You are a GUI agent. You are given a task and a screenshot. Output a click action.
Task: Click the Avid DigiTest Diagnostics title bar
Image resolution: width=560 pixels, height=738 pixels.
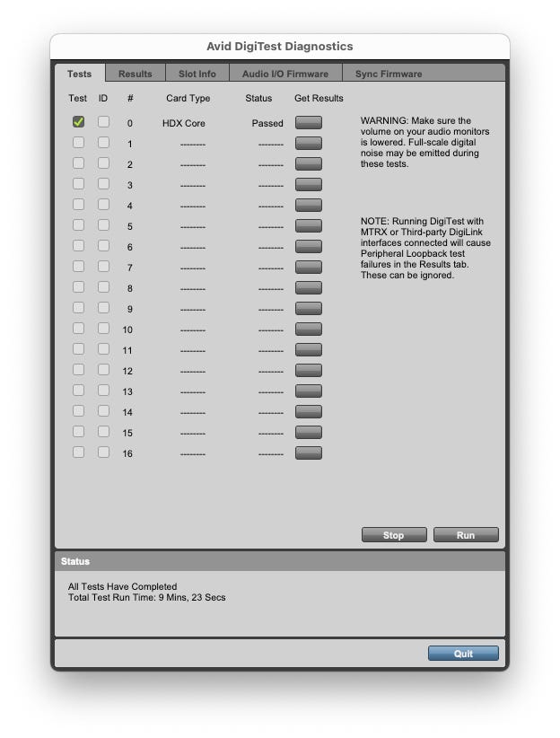pos(280,46)
